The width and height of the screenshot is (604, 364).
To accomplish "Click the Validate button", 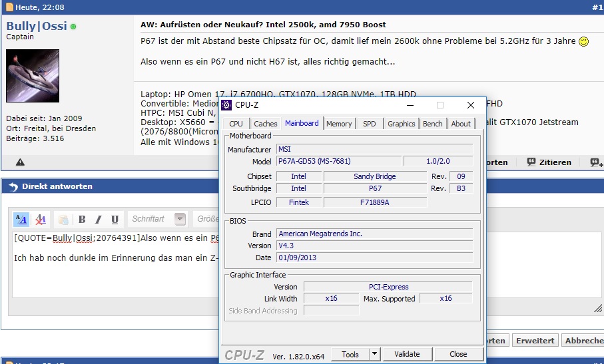I will [407, 354].
